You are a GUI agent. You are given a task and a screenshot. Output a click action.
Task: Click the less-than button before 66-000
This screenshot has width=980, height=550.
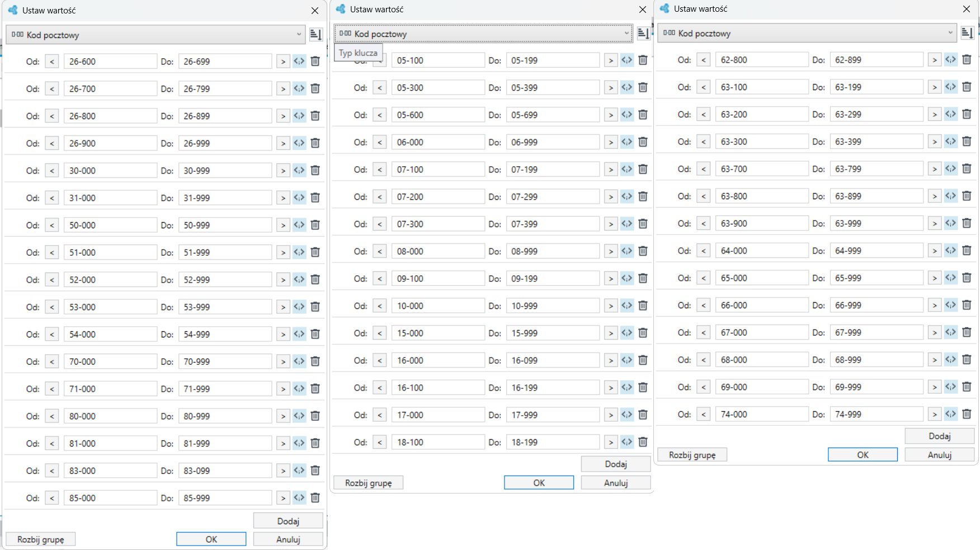[704, 305]
